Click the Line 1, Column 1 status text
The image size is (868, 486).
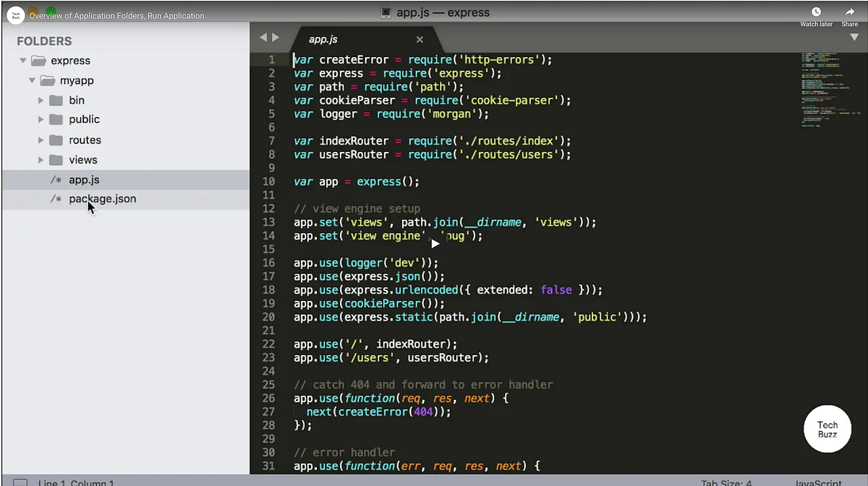[x=76, y=482]
